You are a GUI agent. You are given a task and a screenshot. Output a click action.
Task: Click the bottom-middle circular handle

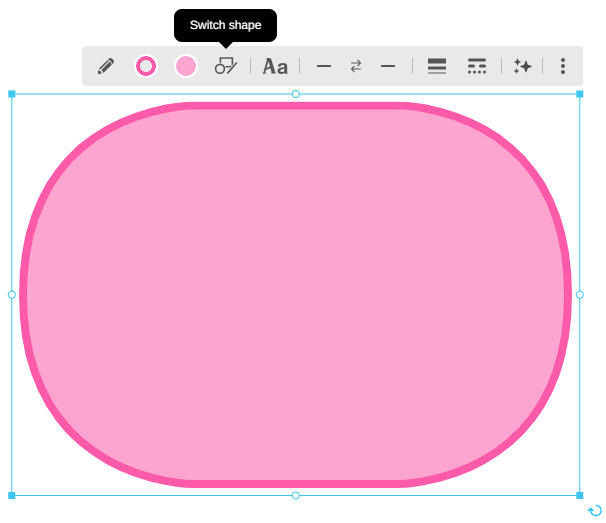point(296,495)
